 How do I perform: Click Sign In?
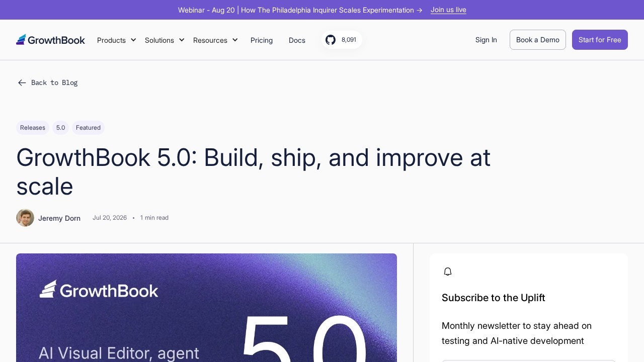tap(486, 40)
